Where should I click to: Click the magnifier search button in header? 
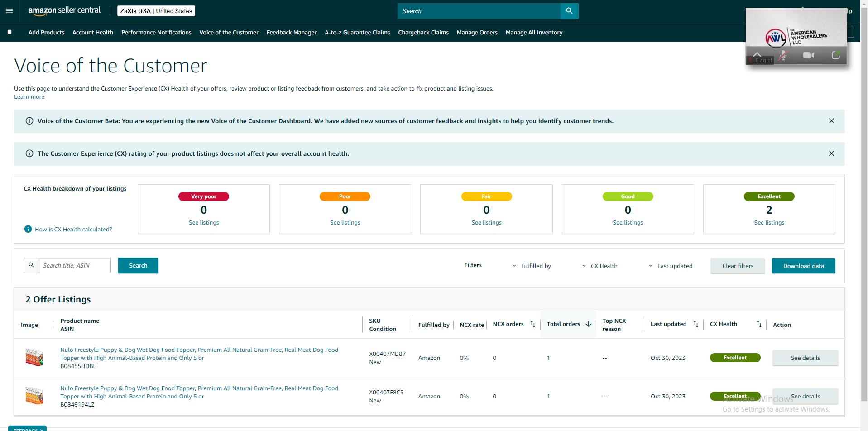[x=569, y=11]
